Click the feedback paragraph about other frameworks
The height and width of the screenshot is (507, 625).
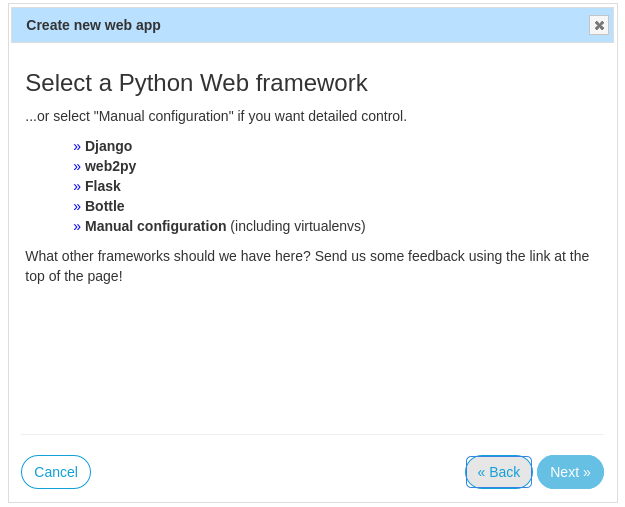click(307, 266)
